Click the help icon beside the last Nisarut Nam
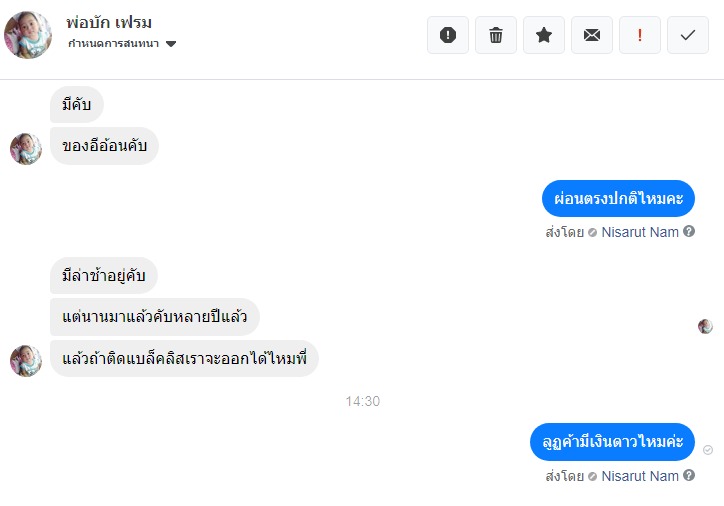Screen dimensions: 724x506 [689, 476]
